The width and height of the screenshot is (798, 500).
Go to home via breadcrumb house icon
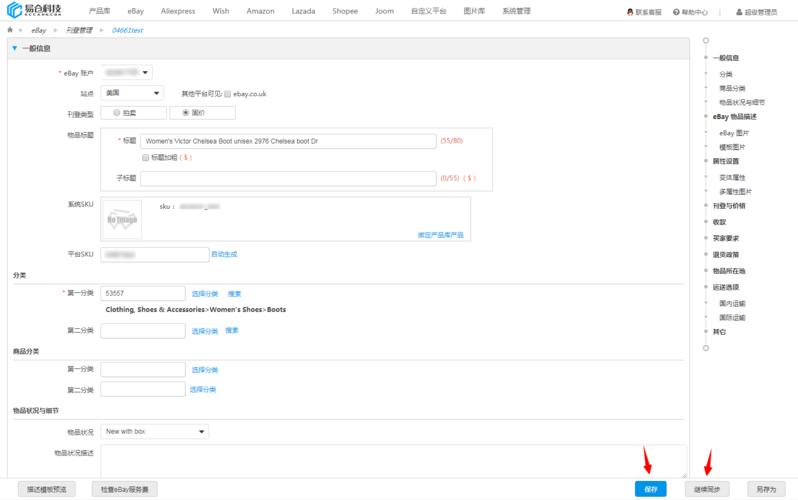click(x=10, y=30)
